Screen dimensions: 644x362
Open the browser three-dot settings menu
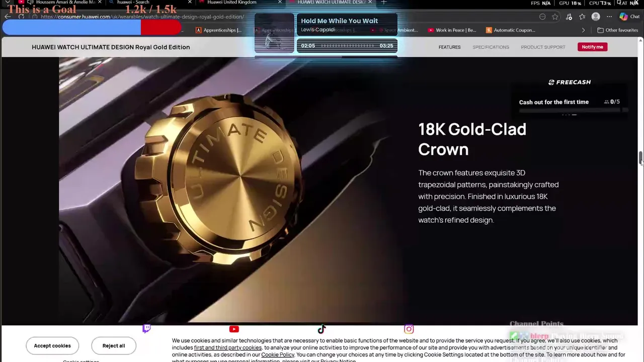(x=609, y=17)
